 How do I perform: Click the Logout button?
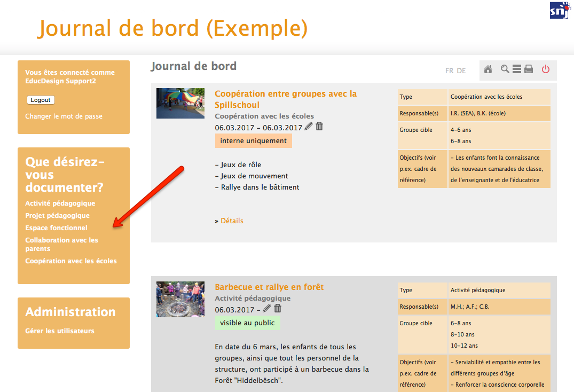tap(41, 100)
